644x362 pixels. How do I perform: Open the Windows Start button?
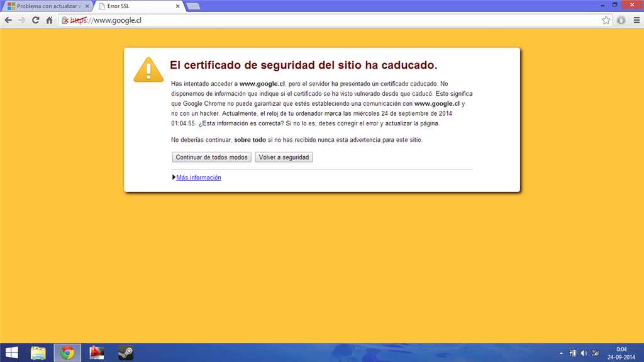tap(12, 353)
